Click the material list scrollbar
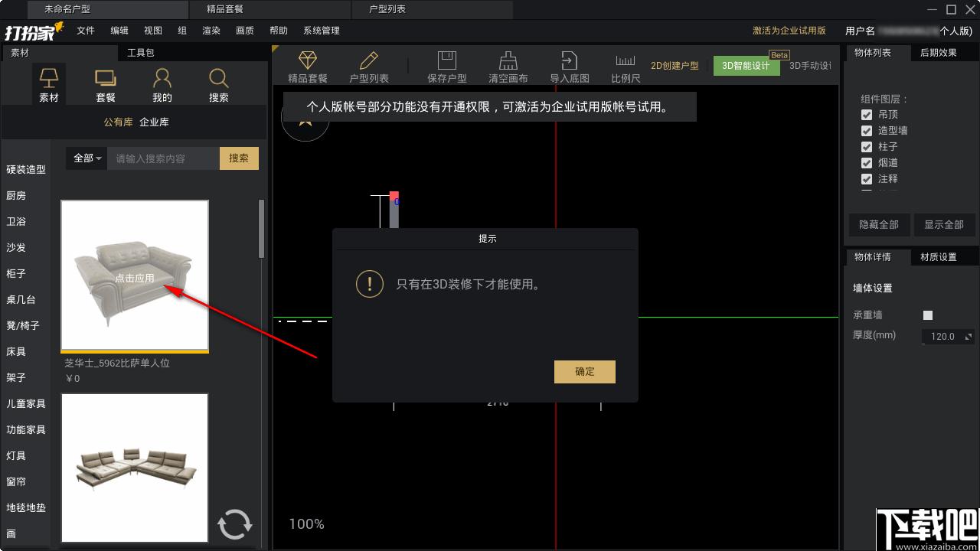This screenshot has width=980, height=551. tap(262, 230)
